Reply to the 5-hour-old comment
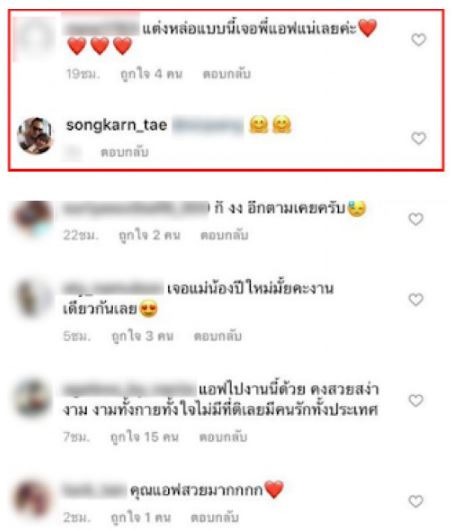Image resolution: width=455 pixels, height=530 pixels. point(217,336)
